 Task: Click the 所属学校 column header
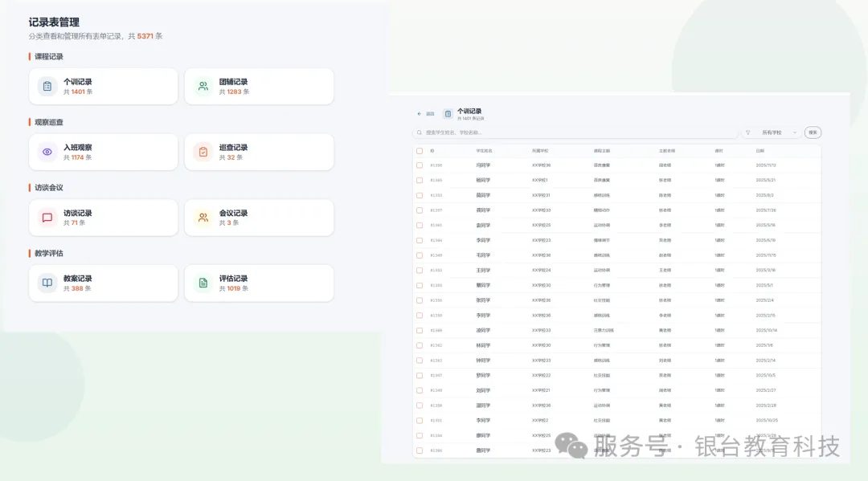540,151
